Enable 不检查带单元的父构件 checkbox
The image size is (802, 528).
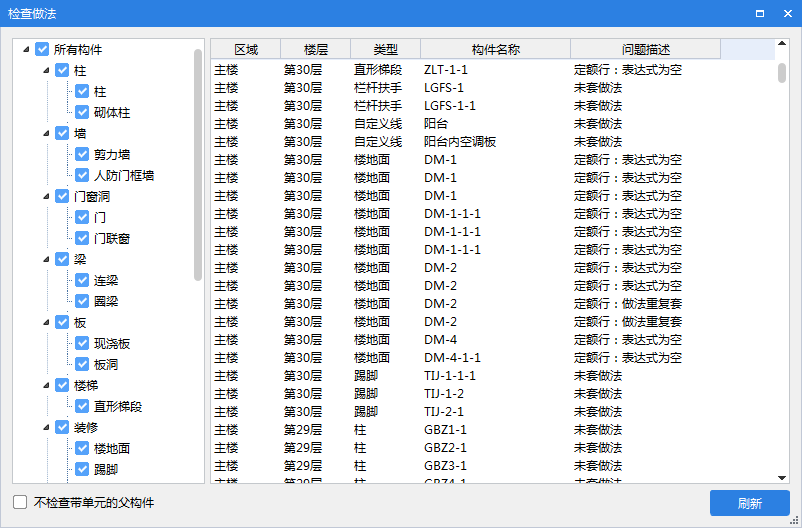tap(20, 502)
